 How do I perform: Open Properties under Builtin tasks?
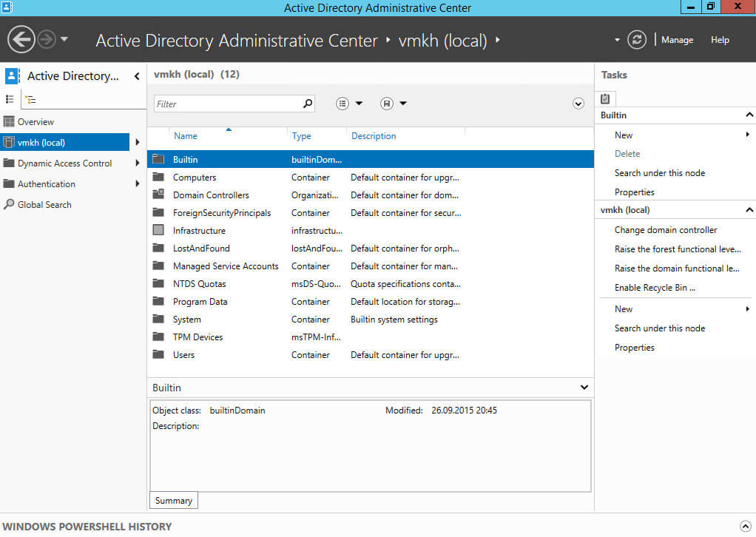[635, 192]
